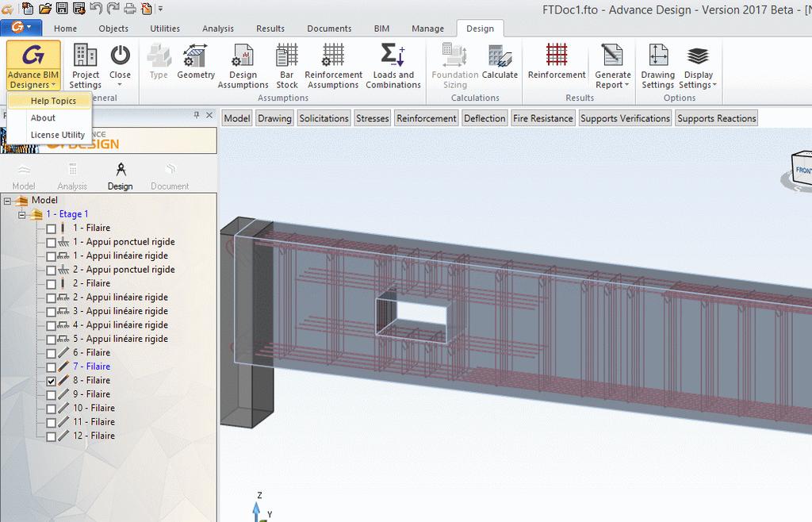Open the Bar Stock tool
This screenshot has height=522, width=812.
coord(287,65)
